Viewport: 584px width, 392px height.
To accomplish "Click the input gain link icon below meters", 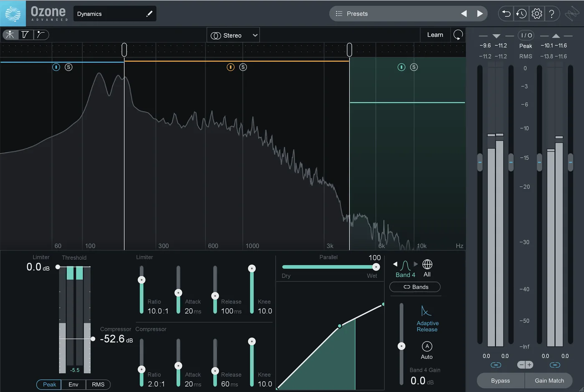I will (x=496, y=365).
